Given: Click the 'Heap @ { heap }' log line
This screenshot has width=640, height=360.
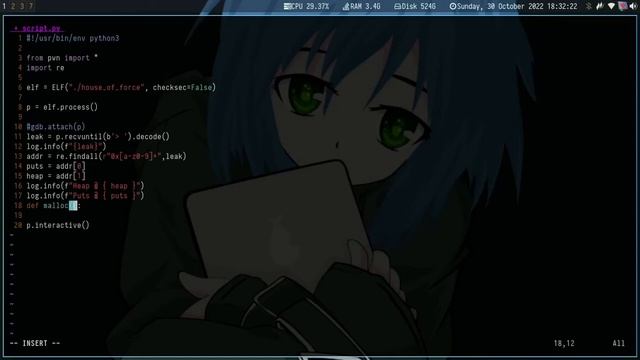Looking at the screenshot, I should [x=85, y=186].
